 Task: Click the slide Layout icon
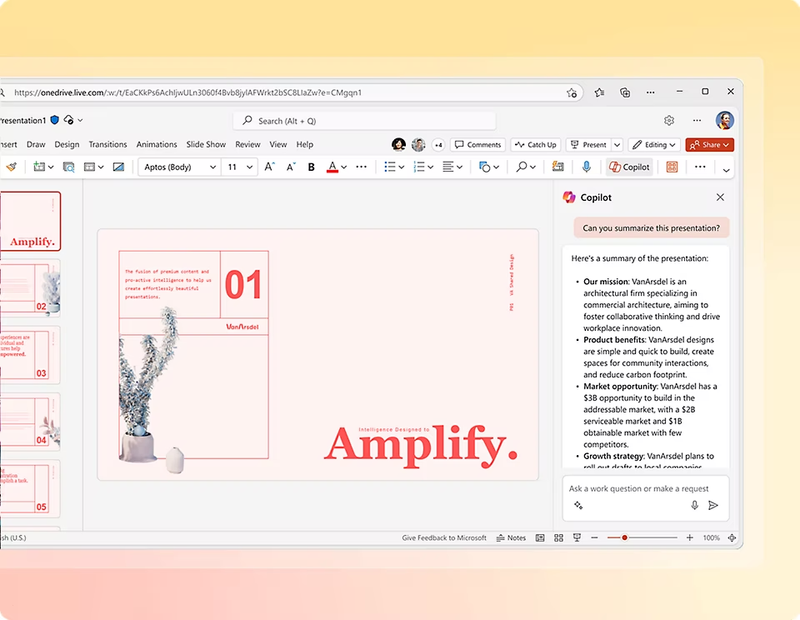tap(89, 167)
